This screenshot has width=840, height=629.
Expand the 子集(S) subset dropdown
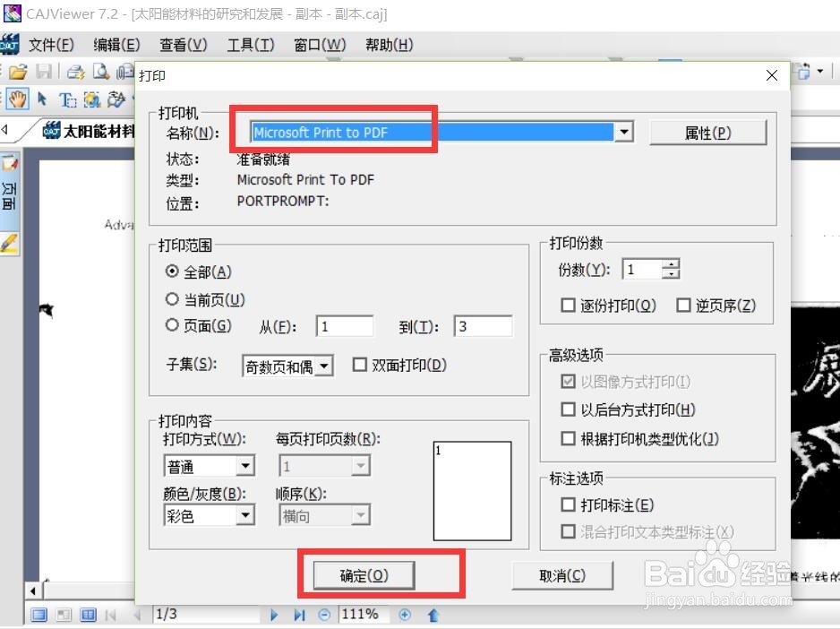tap(324, 366)
